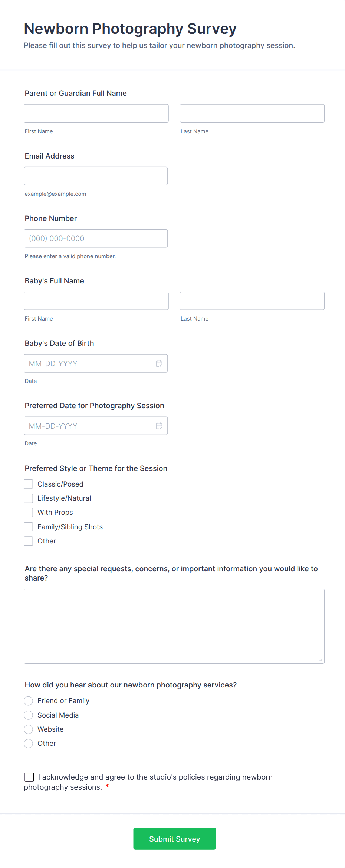Select Social Media radio button
The width and height of the screenshot is (345, 868).
click(x=29, y=715)
